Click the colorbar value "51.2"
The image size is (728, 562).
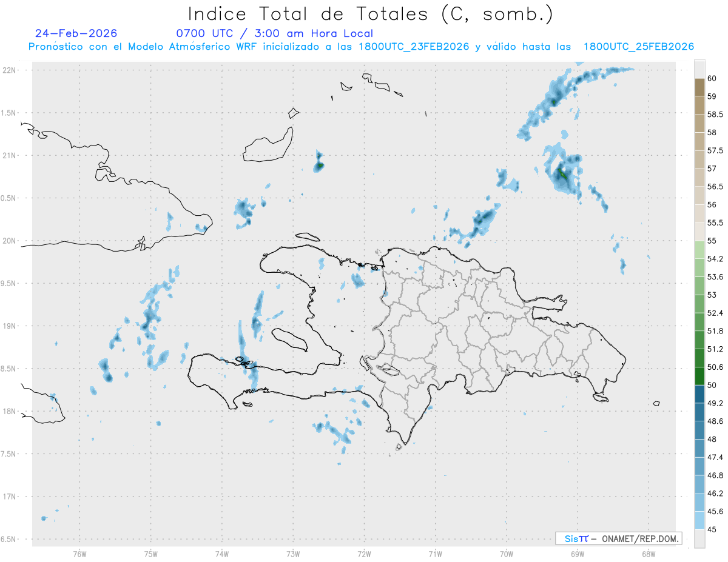[715, 349]
